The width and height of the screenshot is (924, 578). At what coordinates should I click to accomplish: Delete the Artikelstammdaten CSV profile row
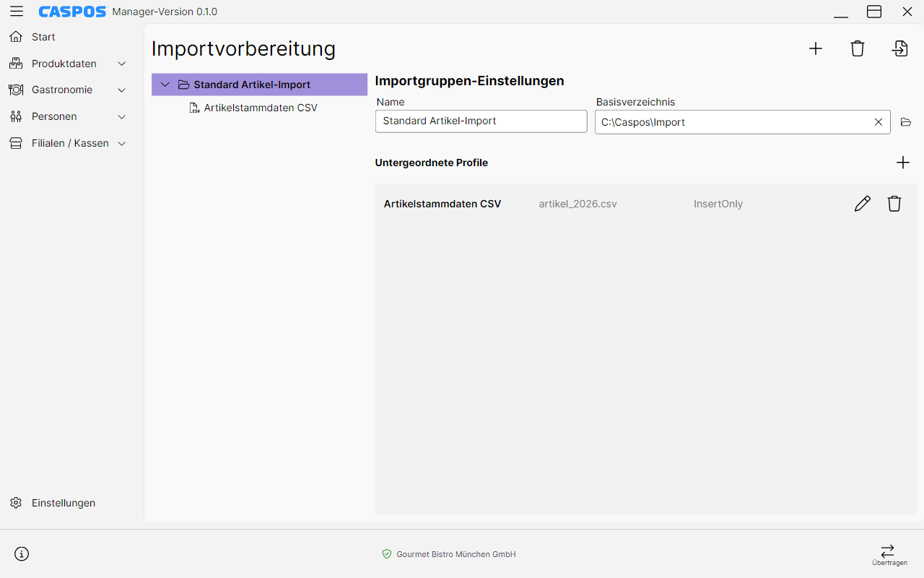[x=894, y=204]
